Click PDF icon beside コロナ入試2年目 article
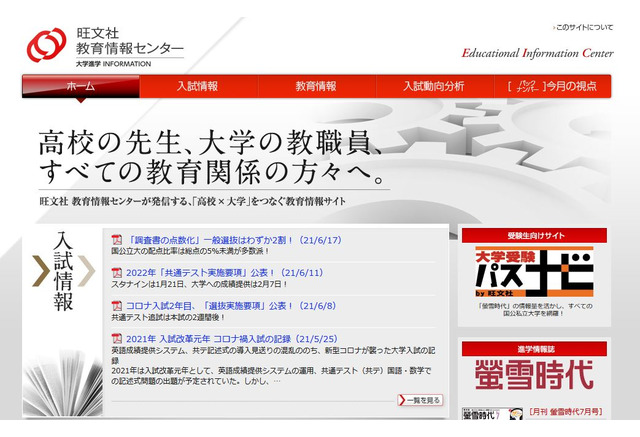 pos(116,305)
